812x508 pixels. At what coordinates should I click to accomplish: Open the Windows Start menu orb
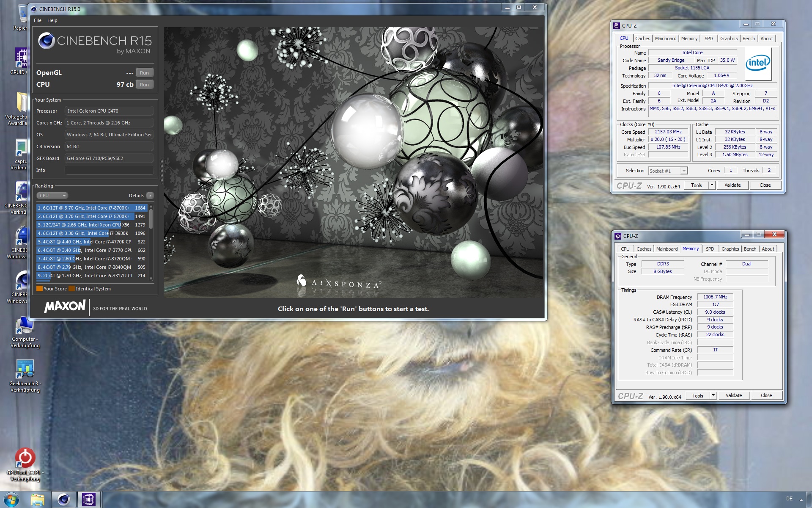(x=11, y=500)
